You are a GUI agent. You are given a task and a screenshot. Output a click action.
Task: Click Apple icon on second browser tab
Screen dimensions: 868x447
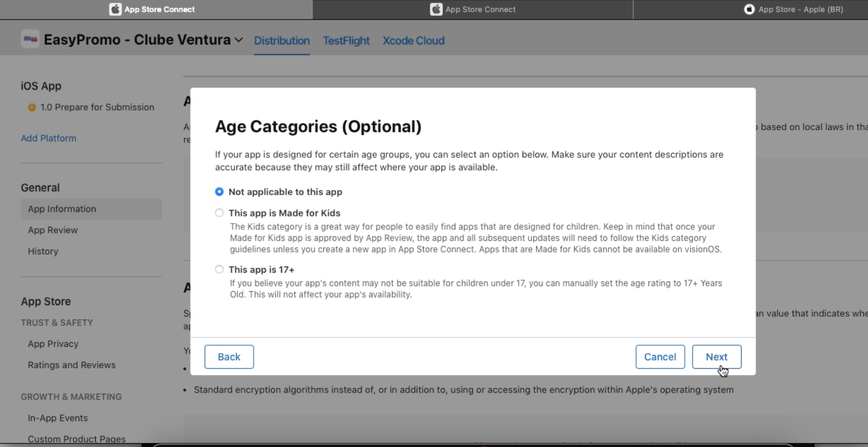[436, 9]
